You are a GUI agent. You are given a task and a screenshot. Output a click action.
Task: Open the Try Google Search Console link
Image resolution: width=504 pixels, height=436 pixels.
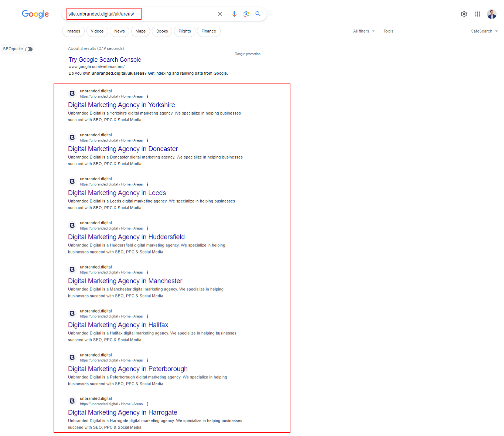105,59
